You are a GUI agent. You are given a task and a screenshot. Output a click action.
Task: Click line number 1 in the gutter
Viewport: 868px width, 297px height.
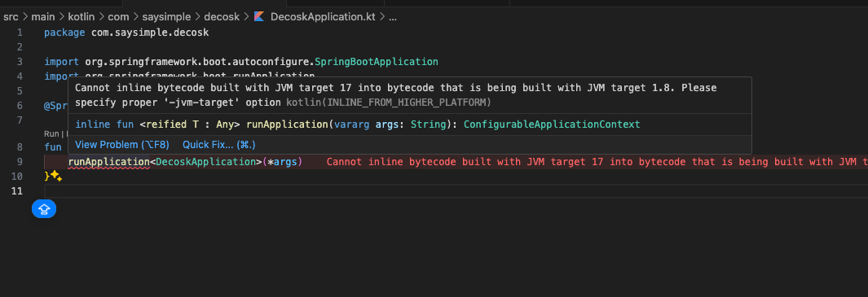pos(20,33)
